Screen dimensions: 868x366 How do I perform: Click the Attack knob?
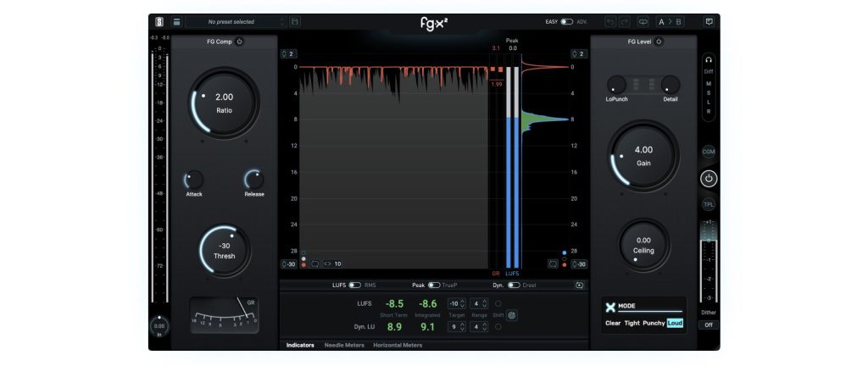tap(194, 180)
